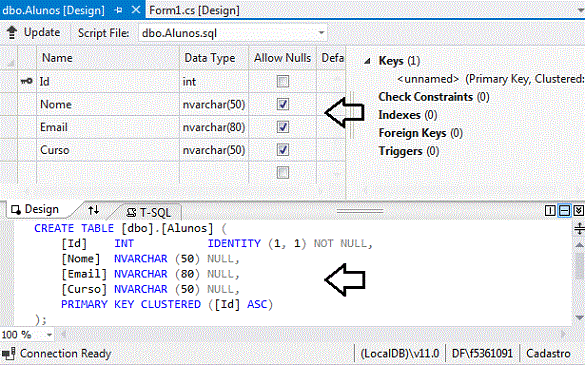Click the Update arrow icon
Image resolution: width=585 pixels, height=365 pixels.
tap(12, 33)
